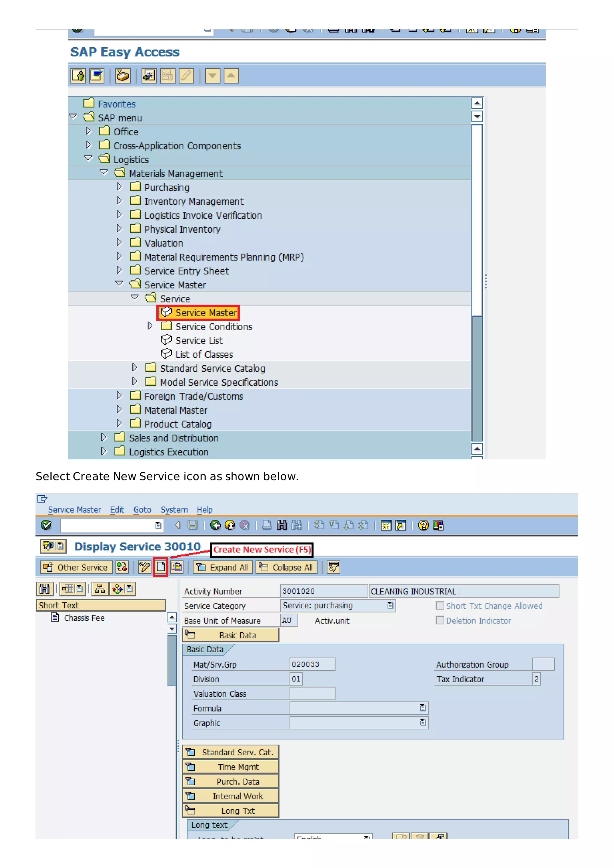Screen dimensions: 614x868
Task: Click the Copy service icon
Action: coord(177,567)
